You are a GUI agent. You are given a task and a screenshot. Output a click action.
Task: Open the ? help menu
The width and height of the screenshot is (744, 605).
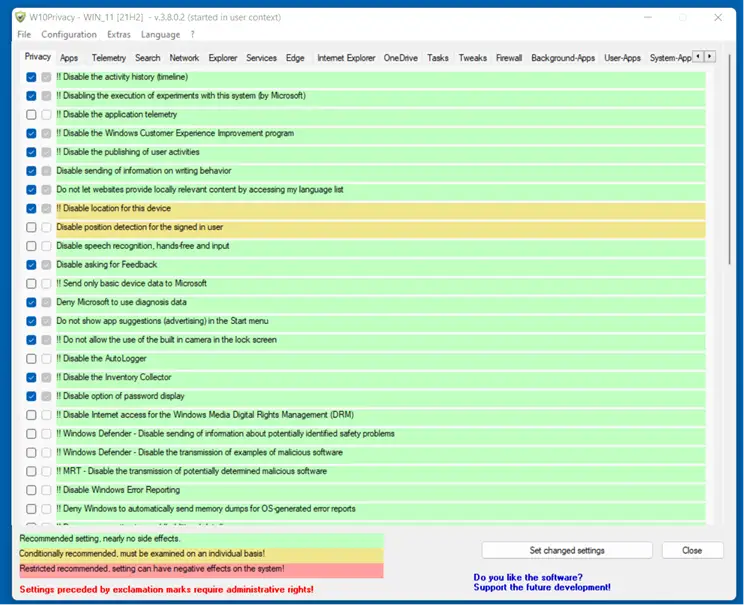[193, 34]
